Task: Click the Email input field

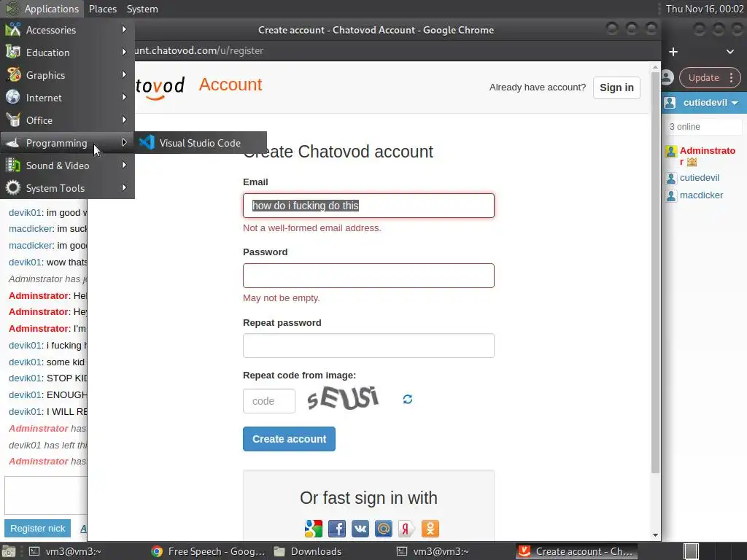Action: tap(368, 206)
